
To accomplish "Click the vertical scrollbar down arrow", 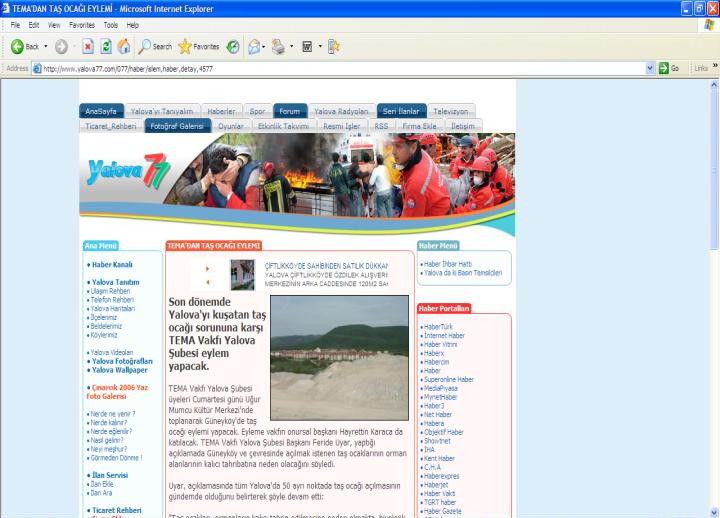I will pos(714,512).
